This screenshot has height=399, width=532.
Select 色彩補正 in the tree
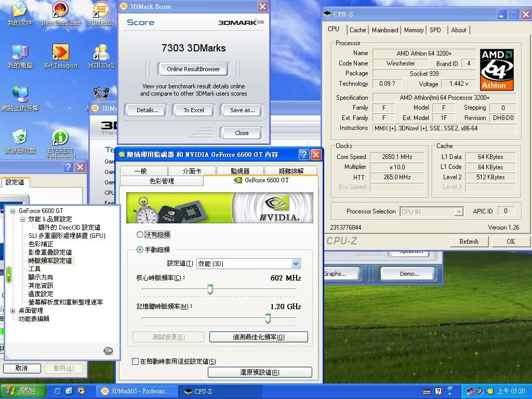click(x=41, y=244)
